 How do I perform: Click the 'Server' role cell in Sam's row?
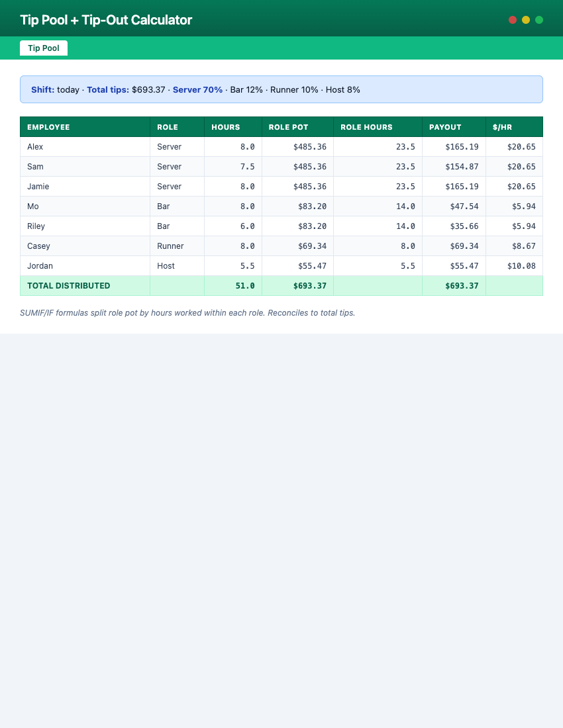177,167
